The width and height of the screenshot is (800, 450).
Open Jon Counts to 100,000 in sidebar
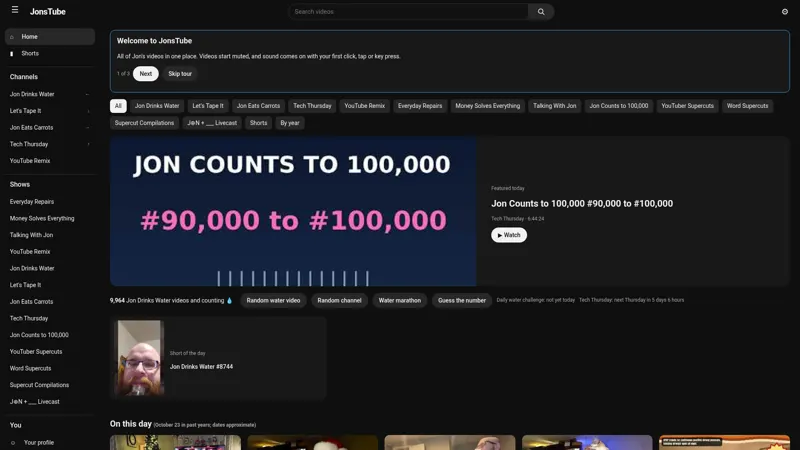click(x=39, y=335)
